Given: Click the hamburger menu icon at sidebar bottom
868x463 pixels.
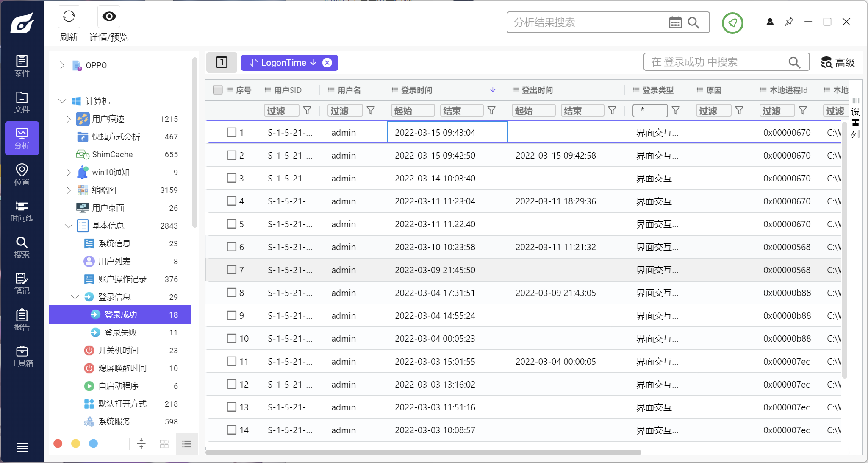Looking at the screenshot, I should pos(22,447).
